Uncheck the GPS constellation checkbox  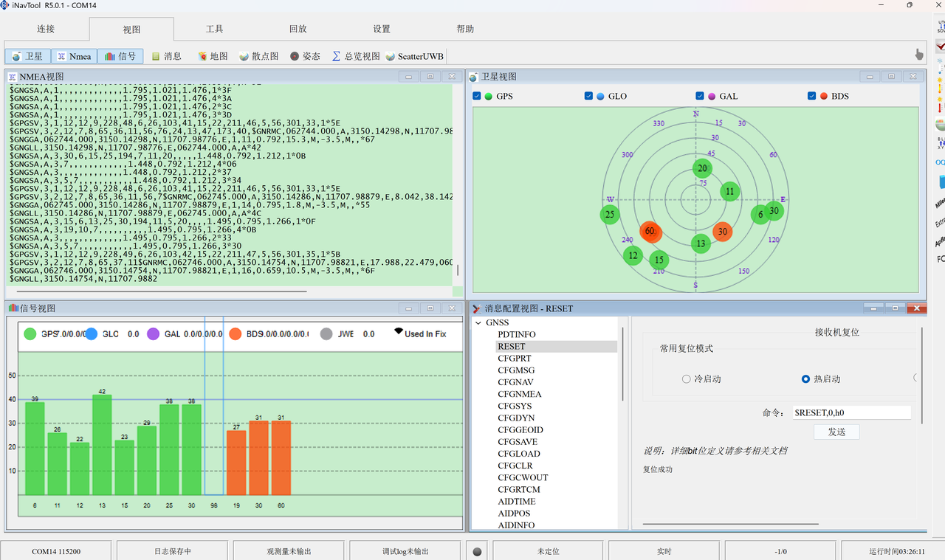click(x=477, y=96)
